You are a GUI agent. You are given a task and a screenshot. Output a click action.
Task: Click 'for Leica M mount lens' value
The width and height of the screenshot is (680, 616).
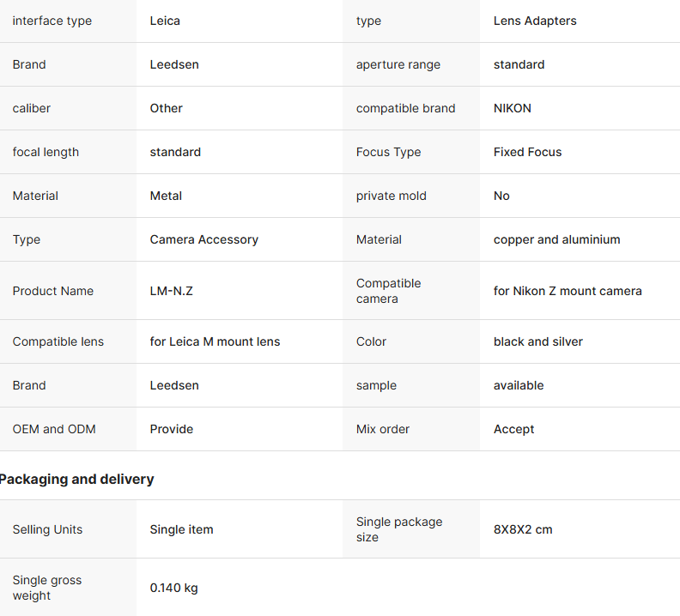(x=215, y=341)
